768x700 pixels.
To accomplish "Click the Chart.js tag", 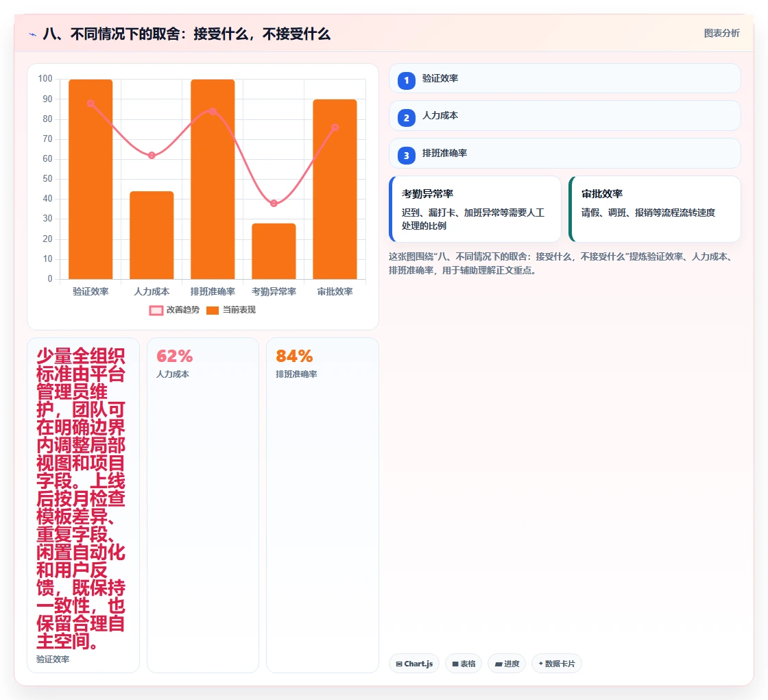I will [414, 664].
